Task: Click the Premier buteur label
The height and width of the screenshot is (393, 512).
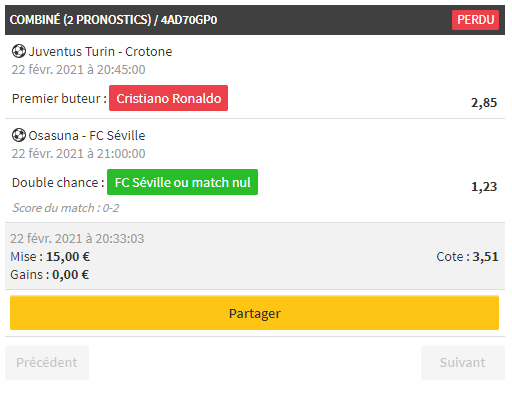Action: click(x=59, y=99)
